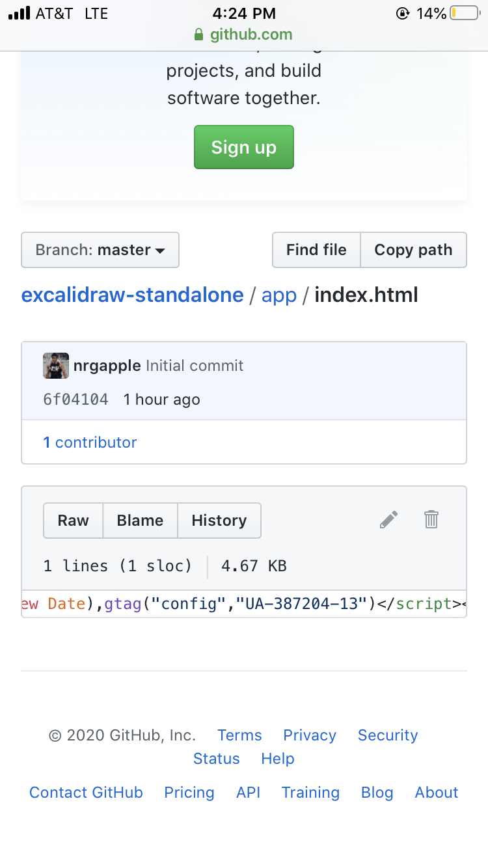Tap the rotation lock status icon
Screen dimensions: 488x868
click(403, 13)
